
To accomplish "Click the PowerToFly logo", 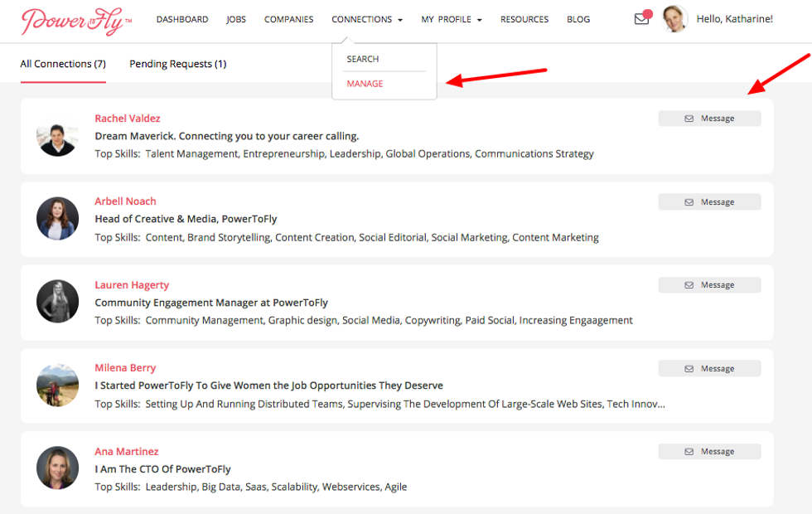I will [x=75, y=21].
